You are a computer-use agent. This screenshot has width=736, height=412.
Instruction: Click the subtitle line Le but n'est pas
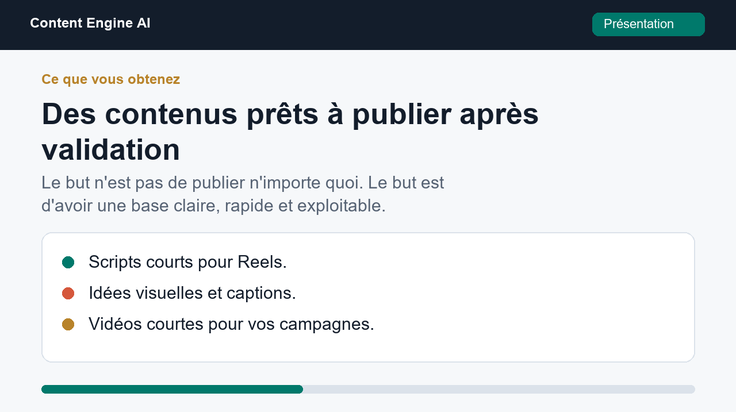(242, 183)
